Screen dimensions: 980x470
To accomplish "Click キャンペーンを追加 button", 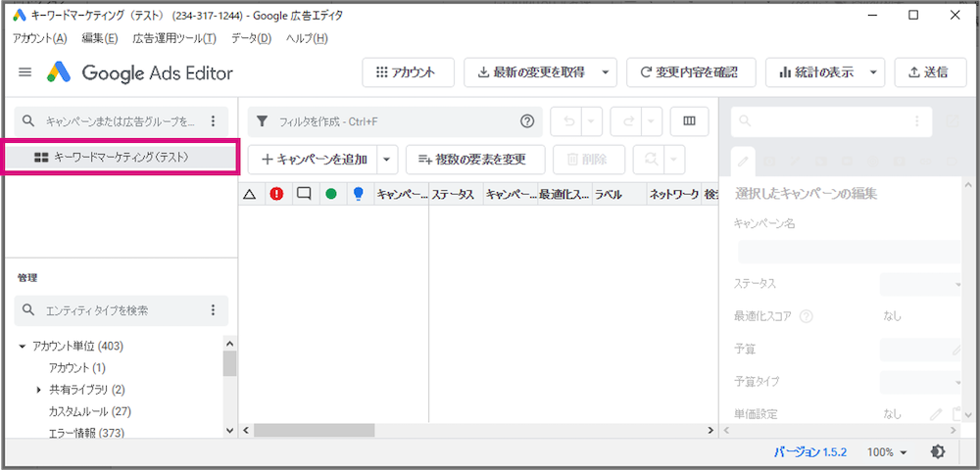I will point(314,160).
